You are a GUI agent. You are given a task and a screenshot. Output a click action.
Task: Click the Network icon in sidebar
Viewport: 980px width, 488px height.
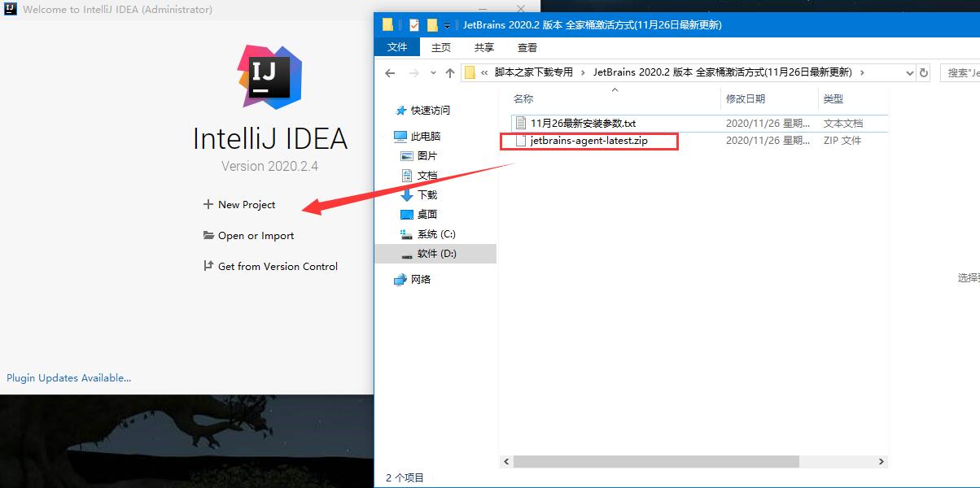point(400,280)
